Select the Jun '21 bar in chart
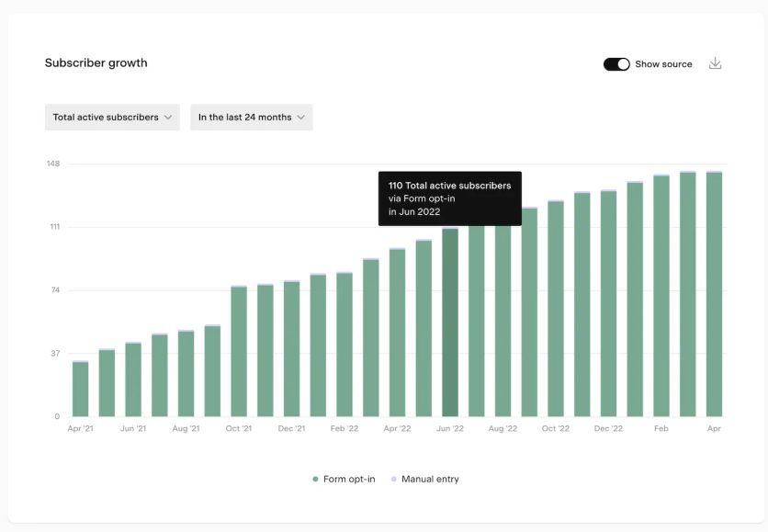The image size is (768, 532). point(133,379)
